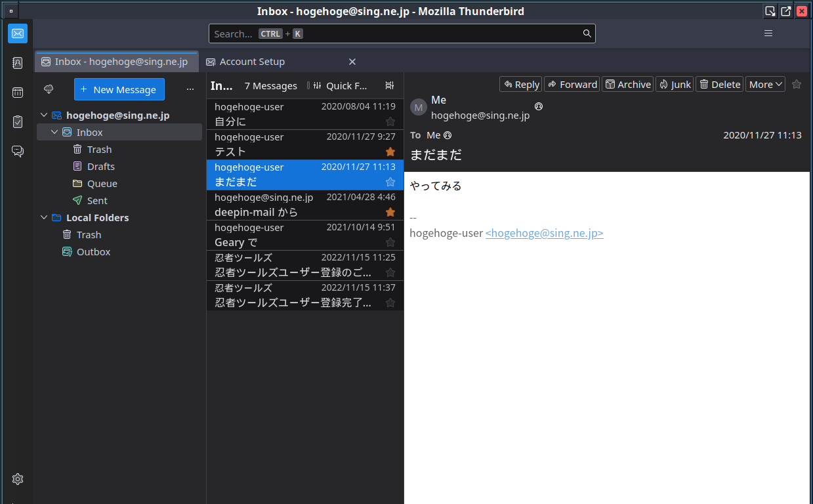Click the sender contact indicator icon

tap(539, 106)
